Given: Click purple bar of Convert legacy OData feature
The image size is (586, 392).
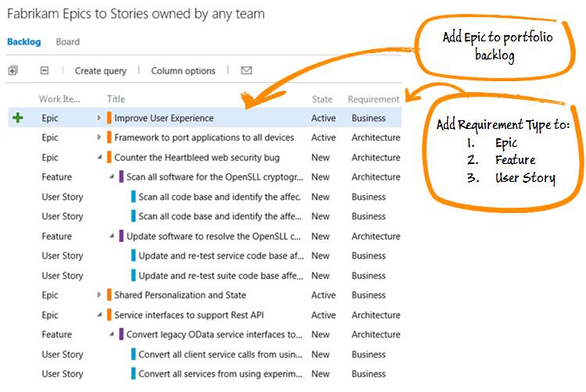Looking at the screenshot, I should (121, 334).
